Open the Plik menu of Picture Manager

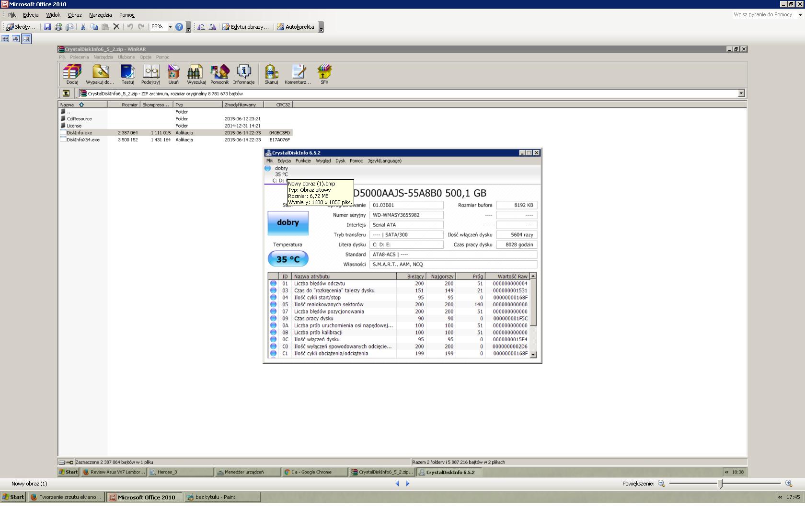[12, 15]
